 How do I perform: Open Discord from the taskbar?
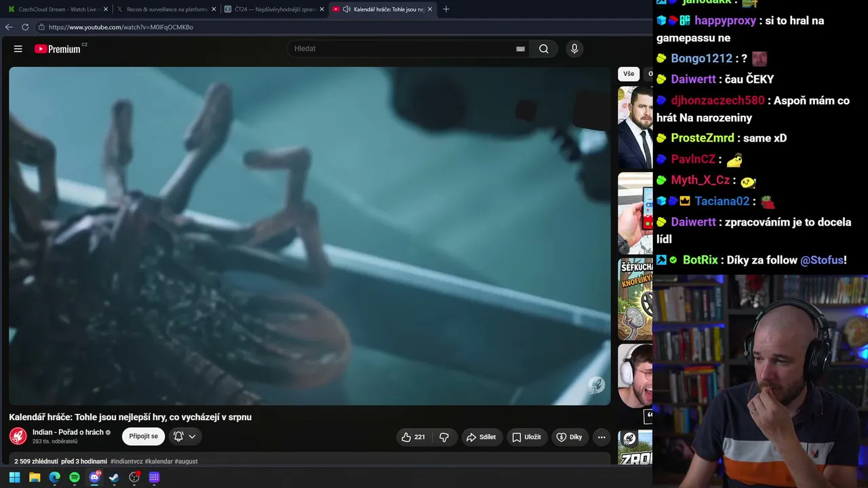click(94, 477)
